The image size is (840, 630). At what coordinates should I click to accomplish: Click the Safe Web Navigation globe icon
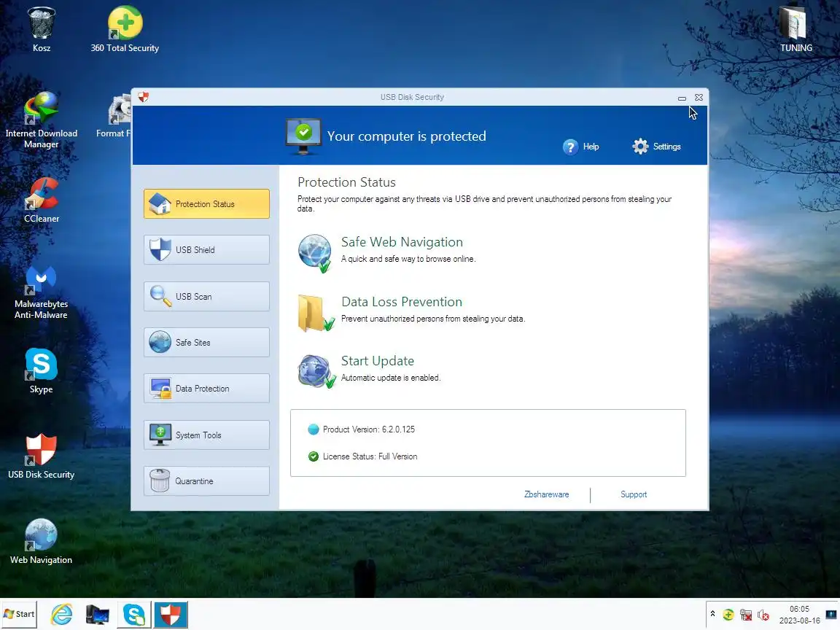[315, 253]
